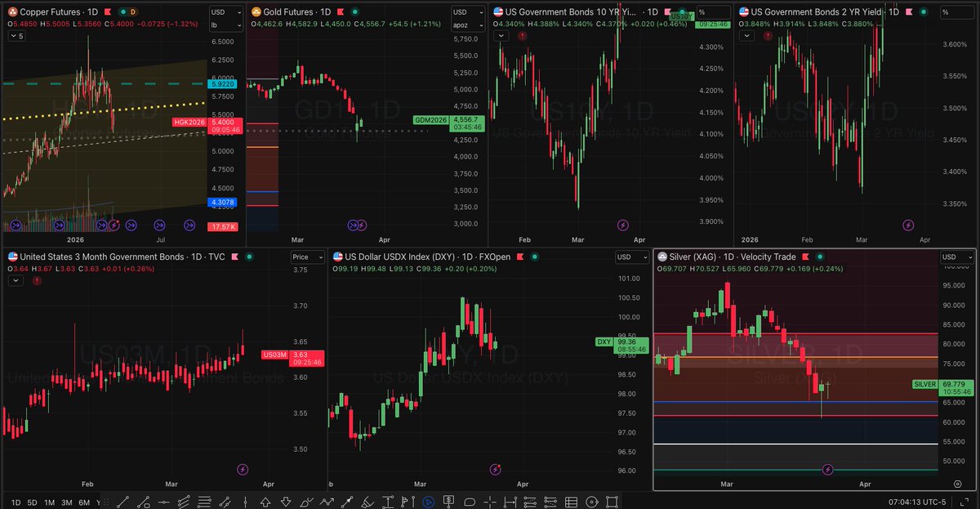Switch time range to 1M
Viewport: 980px width, 509px height.
click(x=49, y=502)
